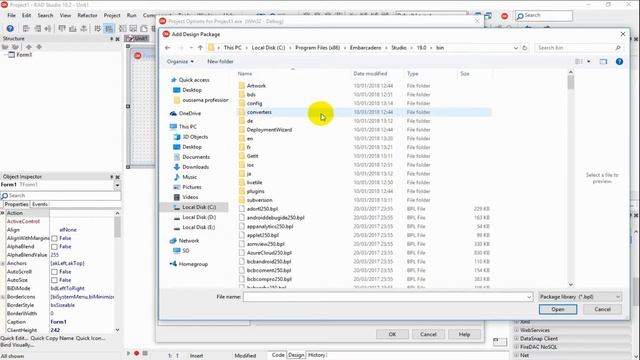Open the File name history dropdown arrow

pos(529,297)
